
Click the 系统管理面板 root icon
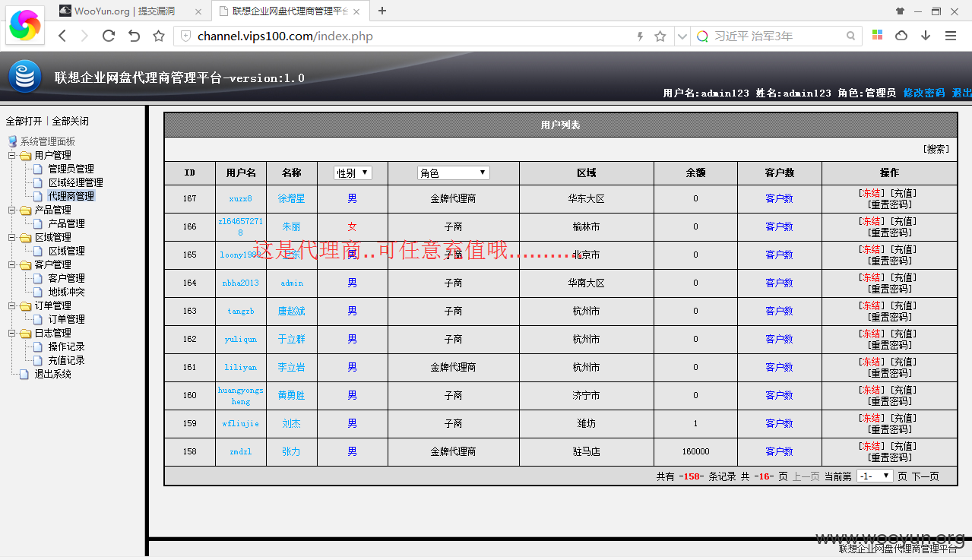point(12,141)
